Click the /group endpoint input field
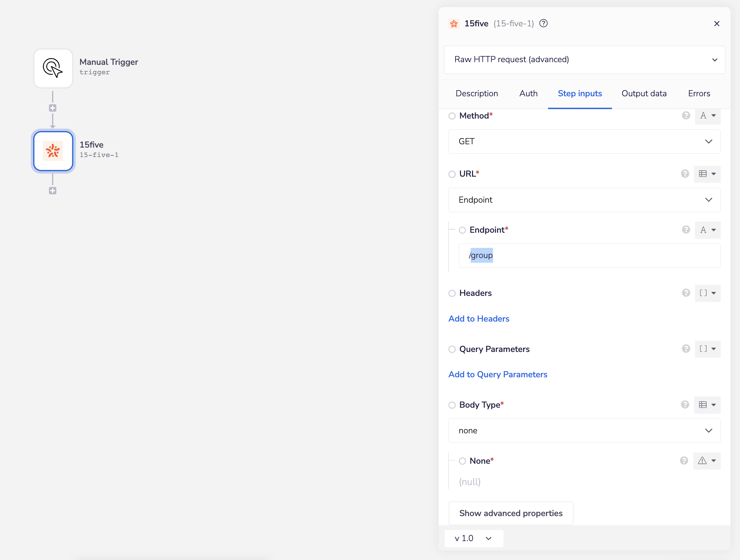Screen dimensions: 740x560 coord(589,256)
